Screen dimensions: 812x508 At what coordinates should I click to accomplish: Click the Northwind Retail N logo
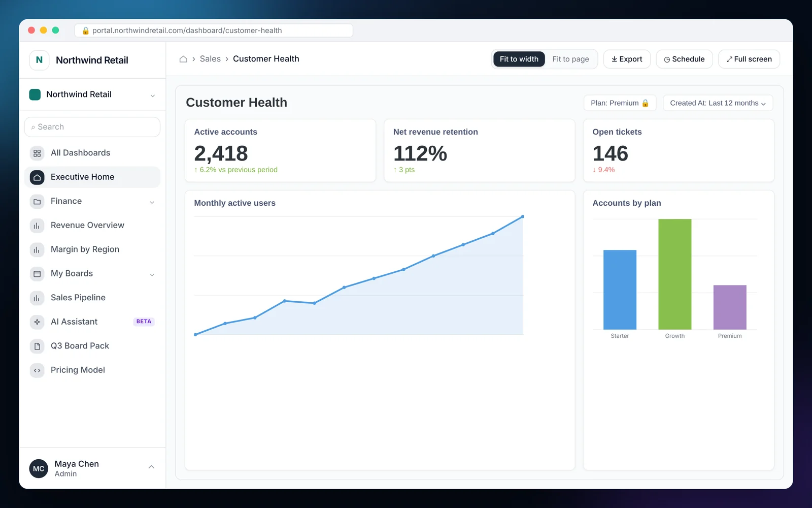pos(39,60)
